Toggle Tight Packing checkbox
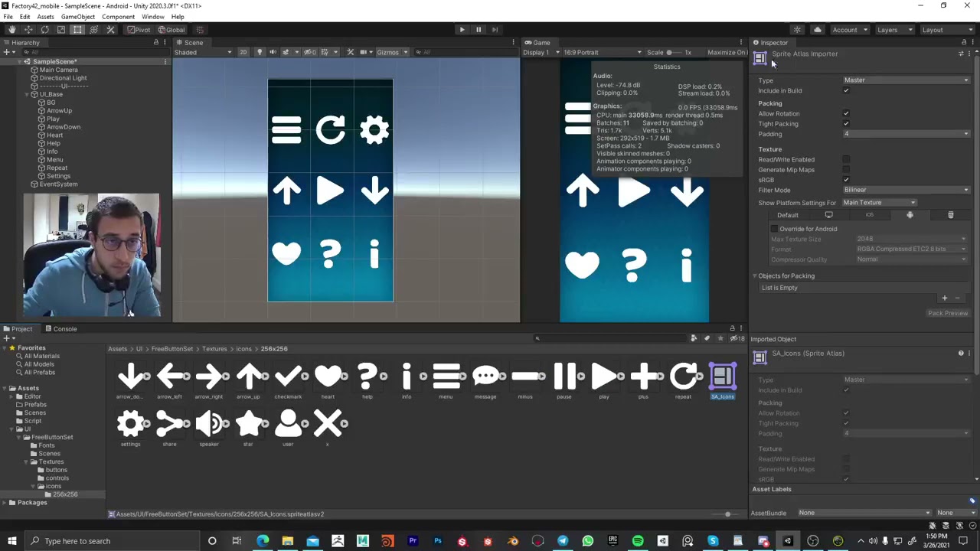980x551 pixels. (846, 124)
